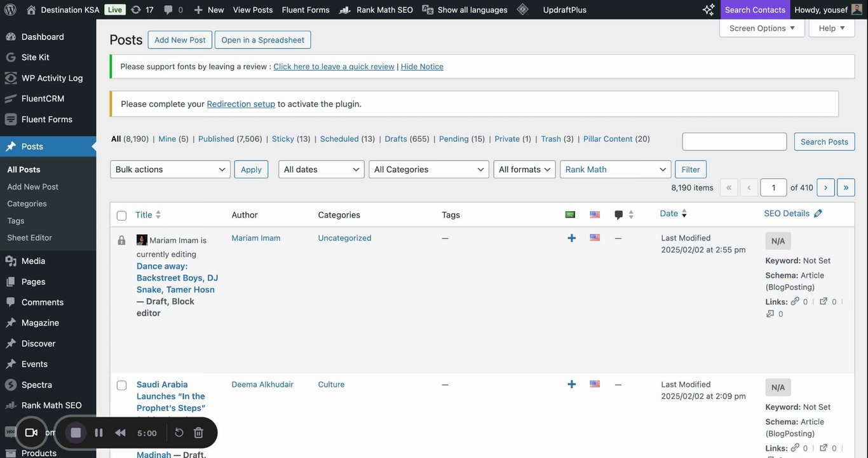Click the Fluent Forms sidebar icon
This screenshot has width=868, height=458.
pyautogui.click(x=11, y=119)
